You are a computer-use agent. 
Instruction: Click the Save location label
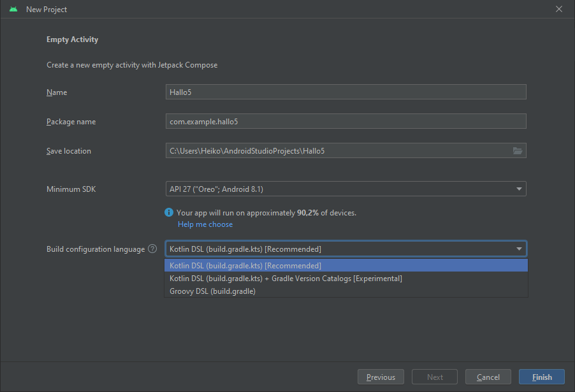[69, 150]
